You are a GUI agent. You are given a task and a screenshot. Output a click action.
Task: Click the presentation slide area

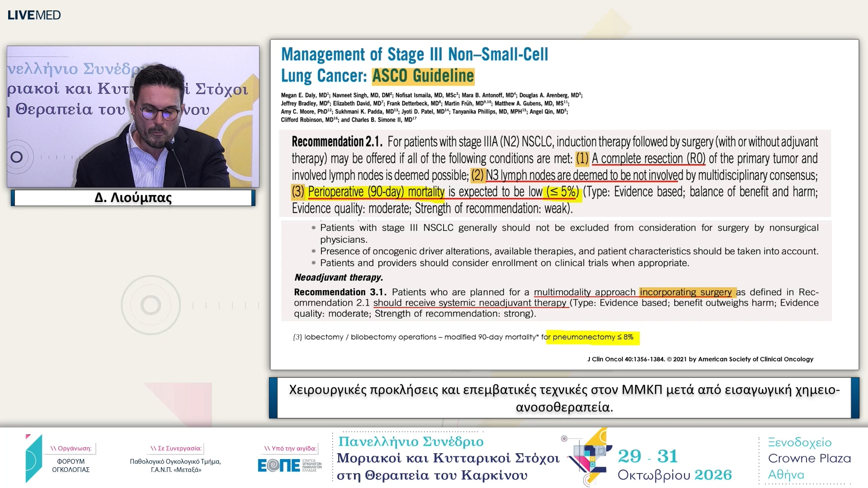pos(564,205)
